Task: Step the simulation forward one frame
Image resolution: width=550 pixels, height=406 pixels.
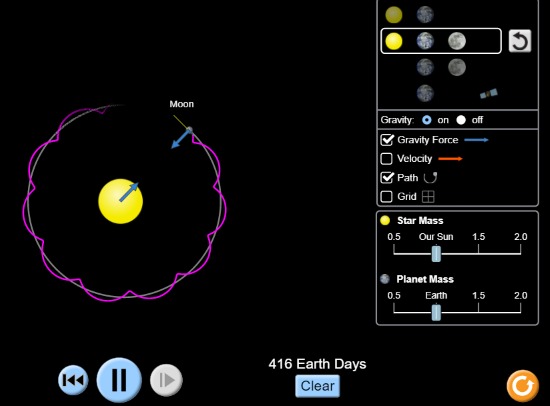Action: click(166, 380)
